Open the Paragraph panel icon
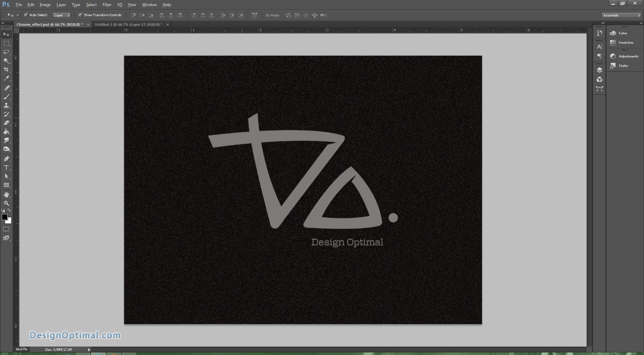Screen dimensions: 644x355 tap(599, 56)
